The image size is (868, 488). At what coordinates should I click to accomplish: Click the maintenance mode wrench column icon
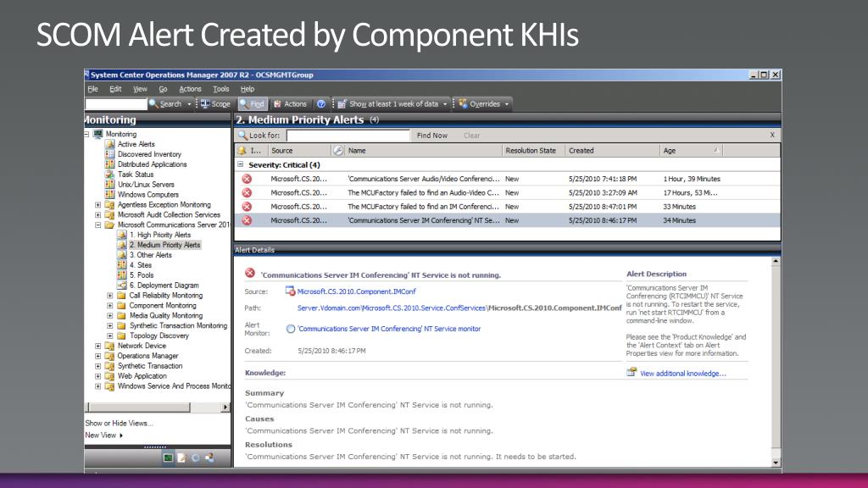(x=338, y=151)
